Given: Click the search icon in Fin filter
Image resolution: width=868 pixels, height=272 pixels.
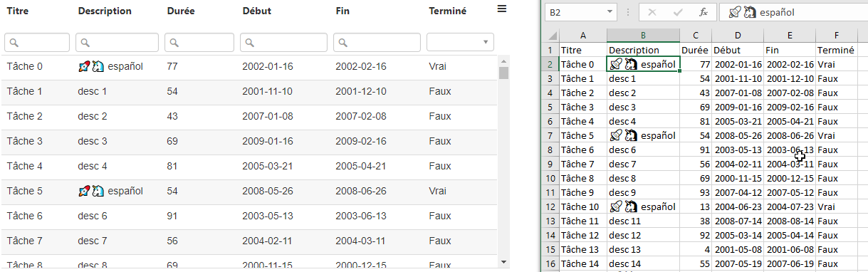Looking at the screenshot, I should coord(344,43).
